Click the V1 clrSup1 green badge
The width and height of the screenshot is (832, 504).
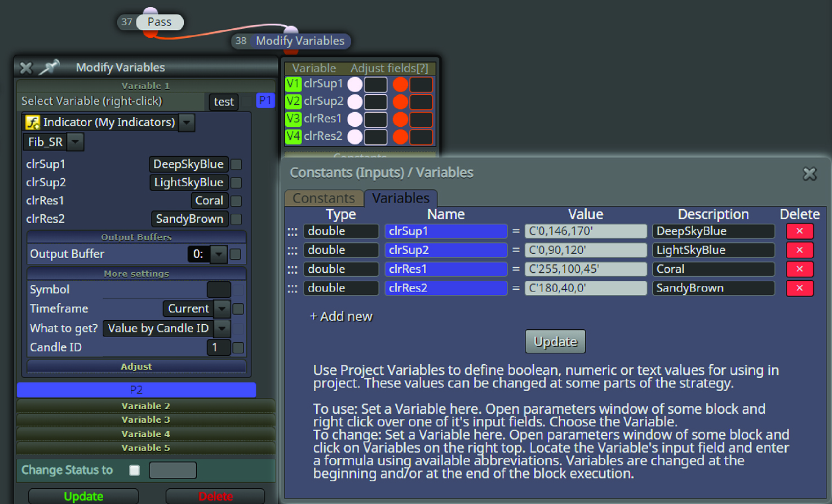coord(293,84)
